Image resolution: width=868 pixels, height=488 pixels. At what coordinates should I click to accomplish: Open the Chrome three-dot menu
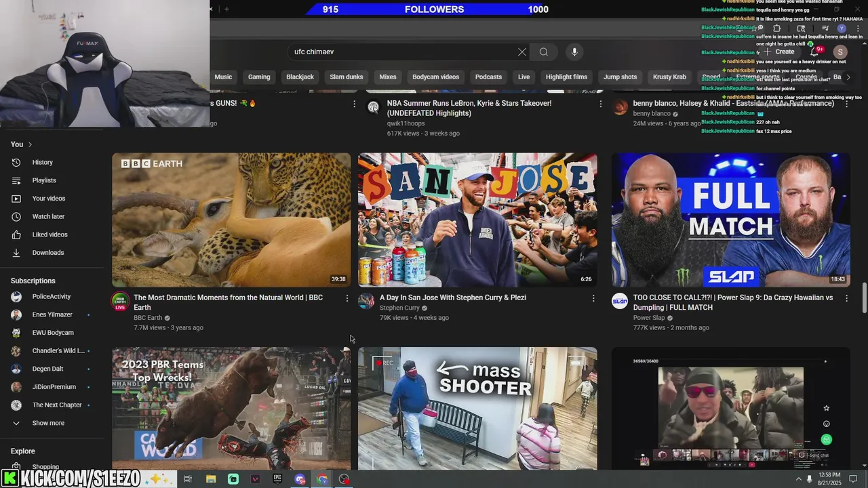coord(856,28)
